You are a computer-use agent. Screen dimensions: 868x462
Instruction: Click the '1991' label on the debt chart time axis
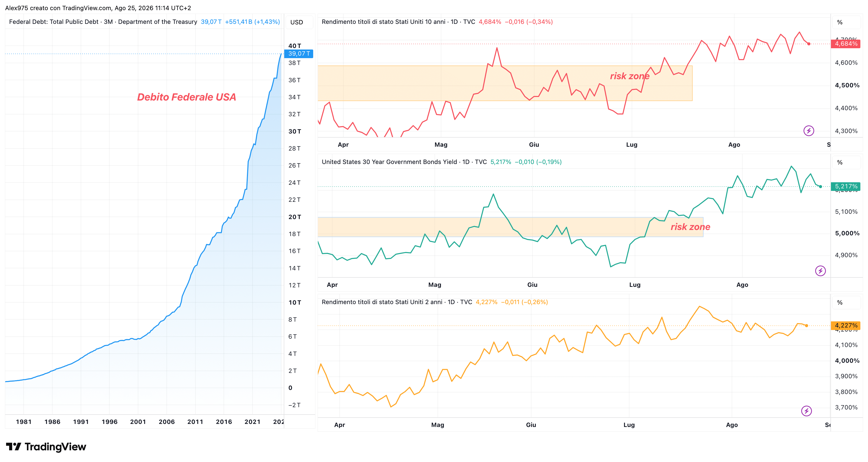click(81, 422)
